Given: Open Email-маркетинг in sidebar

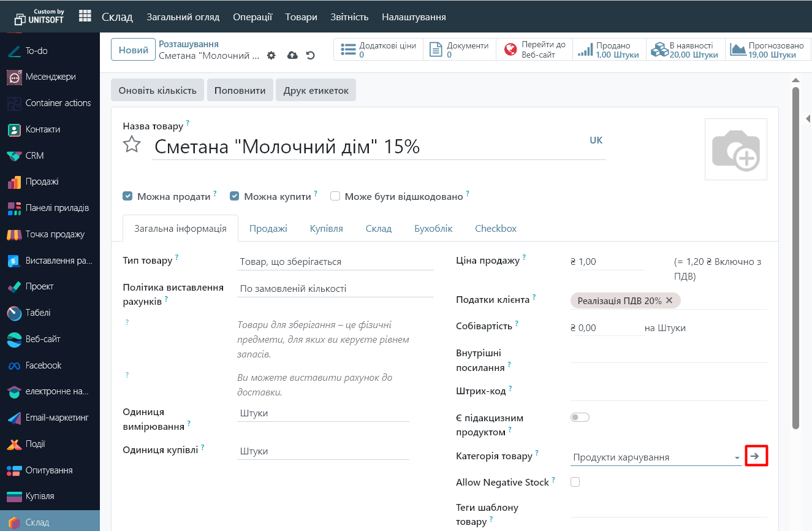Looking at the screenshot, I should tap(50, 418).
